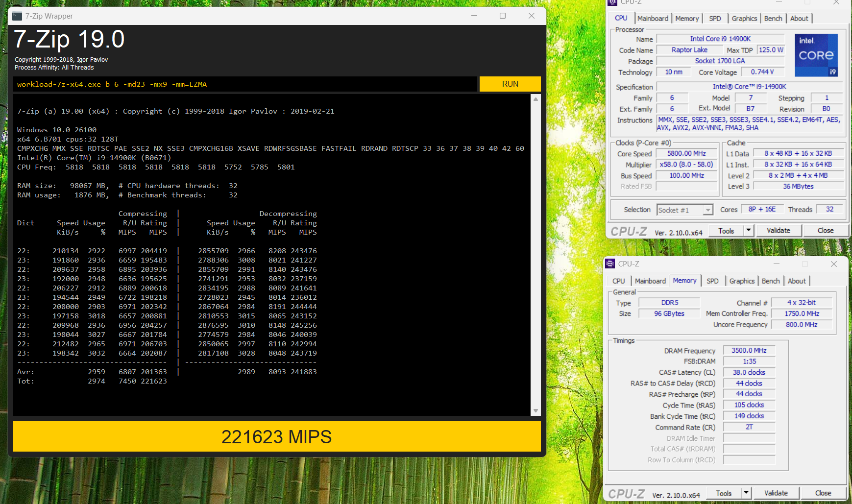852x504 pixels.
Task: Minimize the 7-Zip Wrapper window
Action: (x=474, y=16)
